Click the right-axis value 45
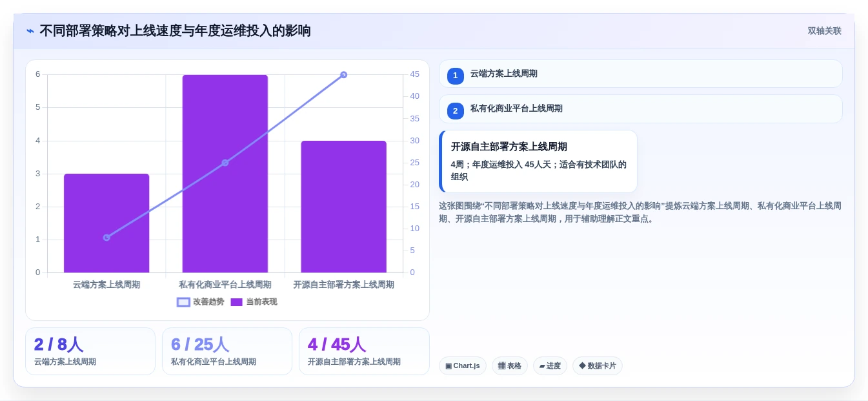 coord(415,74)
